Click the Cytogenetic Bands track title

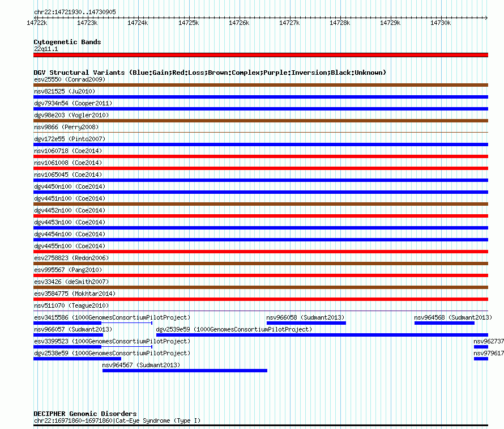[67, 42]
